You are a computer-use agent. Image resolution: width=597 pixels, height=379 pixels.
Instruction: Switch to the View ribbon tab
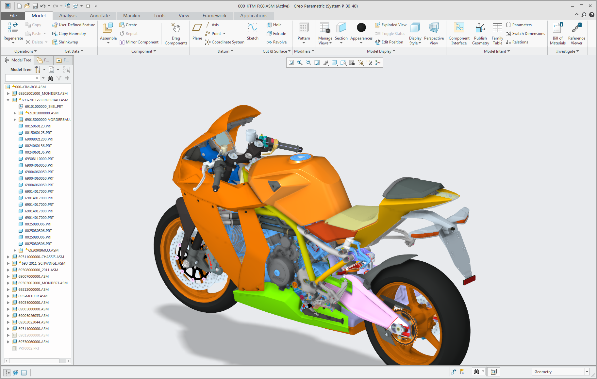pyautogui.click(x=184, y=16)
